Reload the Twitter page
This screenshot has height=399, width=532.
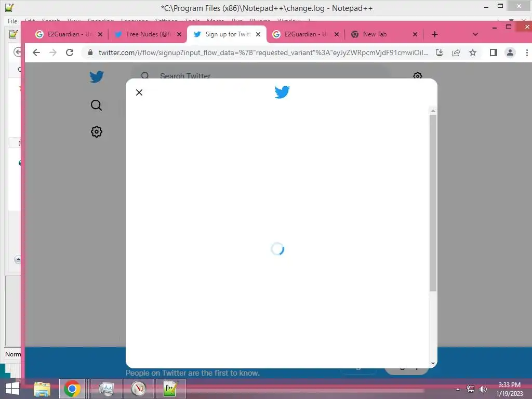(x=70, y=52)
